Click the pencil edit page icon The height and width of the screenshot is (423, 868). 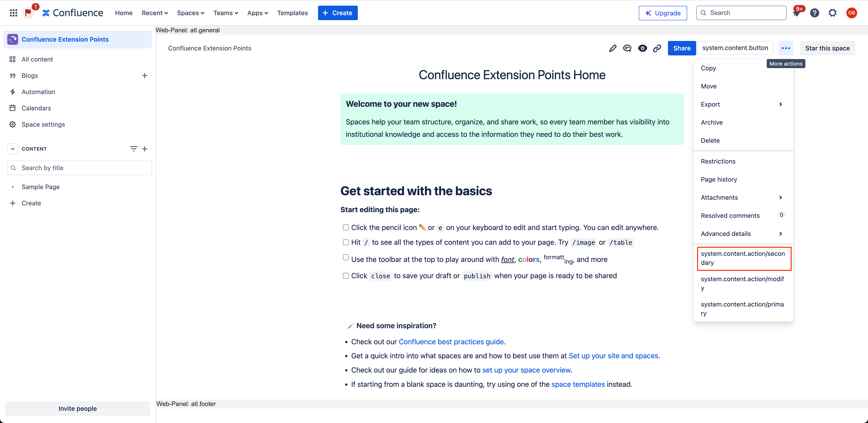pyautogui.click(x=613, y=48)
